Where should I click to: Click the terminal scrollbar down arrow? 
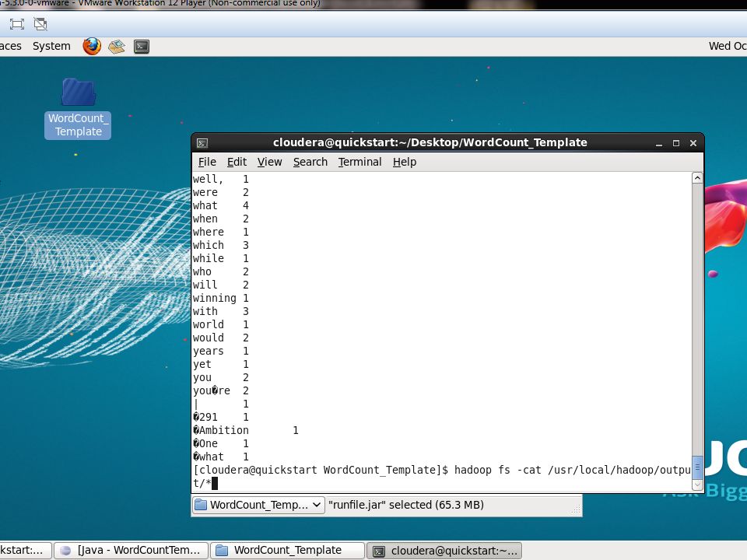pos(697,485)
